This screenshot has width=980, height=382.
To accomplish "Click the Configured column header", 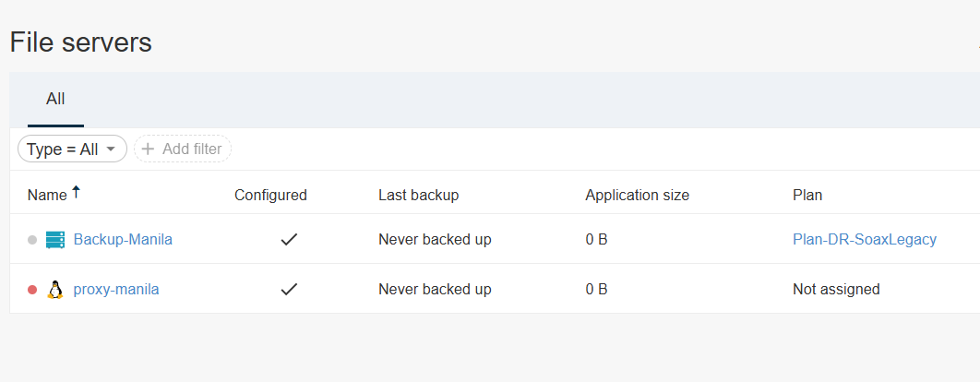I will [x=270, y=196].
